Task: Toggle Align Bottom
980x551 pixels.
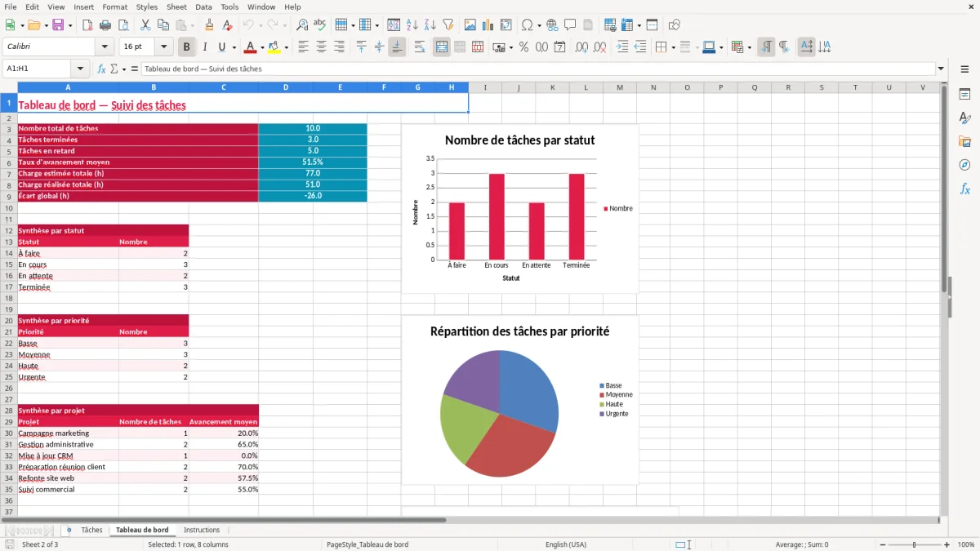Action: click(397, 47)
